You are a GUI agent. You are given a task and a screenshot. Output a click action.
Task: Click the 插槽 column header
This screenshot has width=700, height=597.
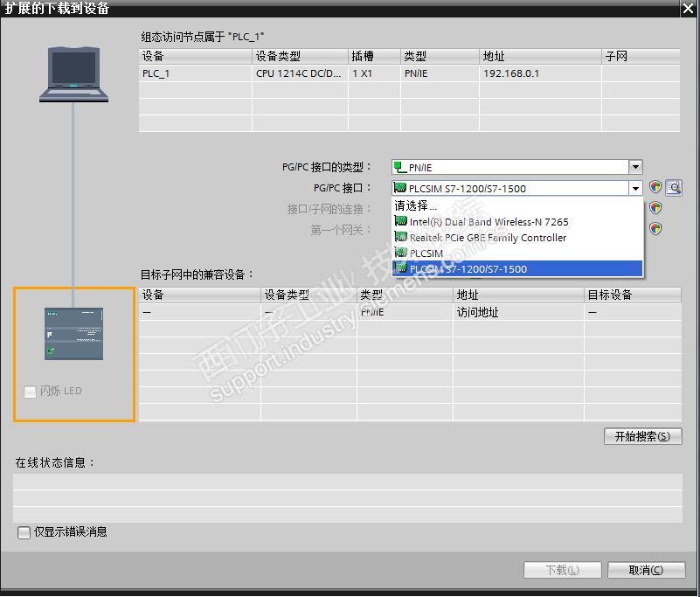(374, 56)
